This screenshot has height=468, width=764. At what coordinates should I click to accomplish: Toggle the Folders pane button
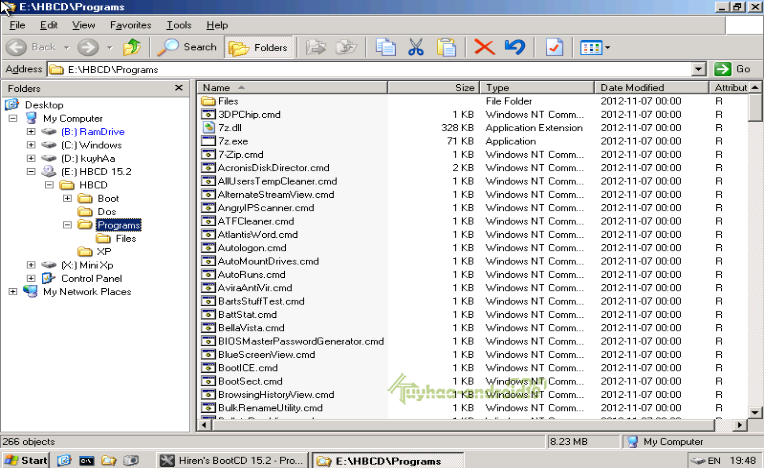259,47
